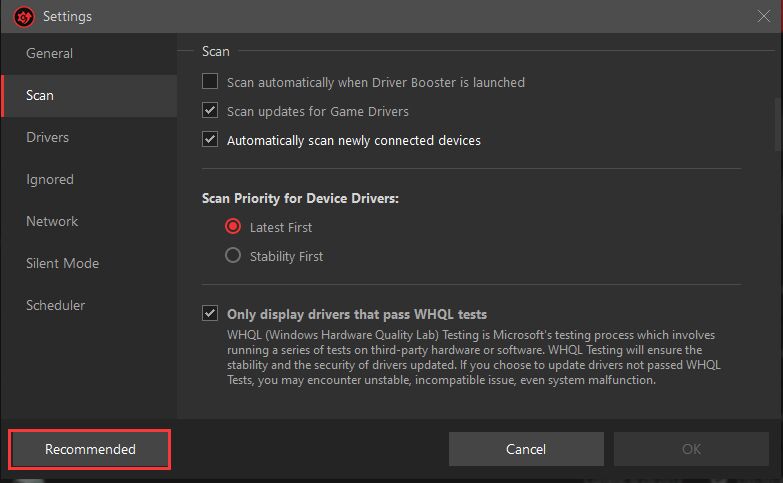The image size is (783, 483).
Task: Close the Settings window
Action: 764,16
